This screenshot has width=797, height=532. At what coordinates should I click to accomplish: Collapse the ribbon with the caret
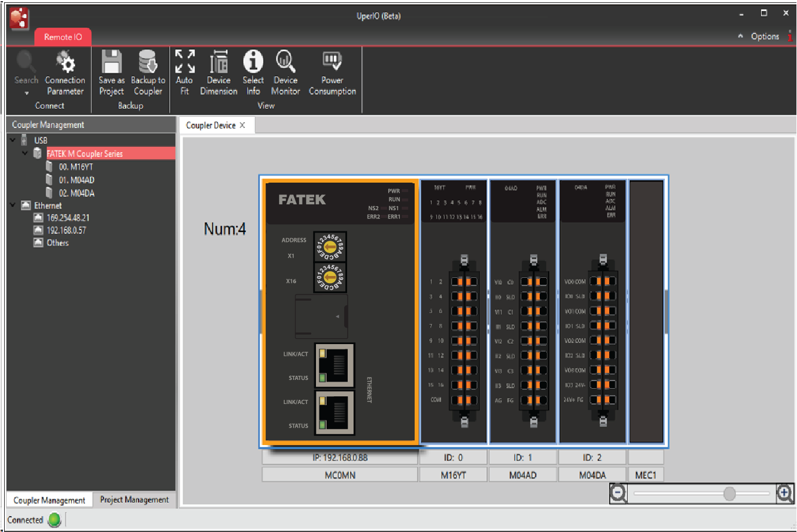pyautogui.click(x=741, y=36)
